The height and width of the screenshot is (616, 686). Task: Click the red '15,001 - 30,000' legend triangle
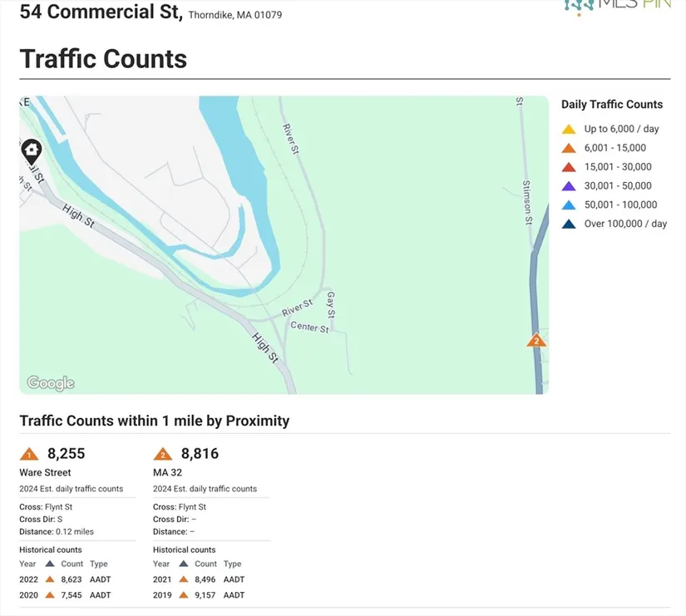click(569, 167)
